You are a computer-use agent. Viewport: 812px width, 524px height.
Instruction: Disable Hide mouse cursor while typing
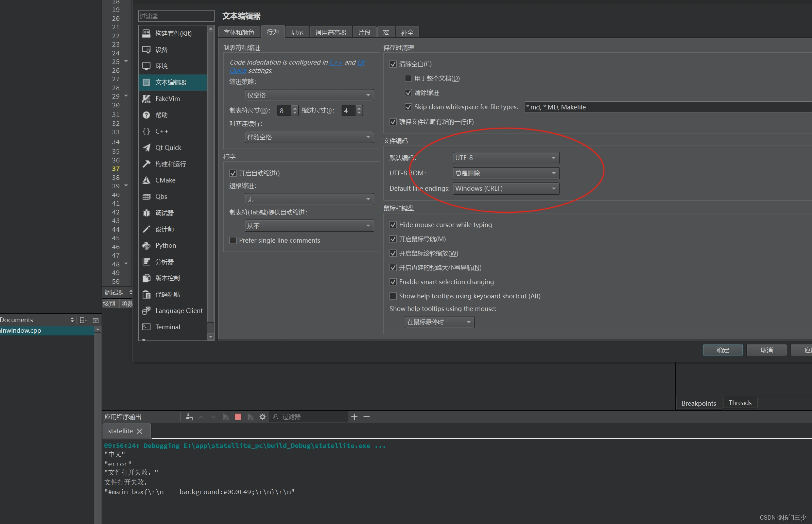[x=393, y=225]
